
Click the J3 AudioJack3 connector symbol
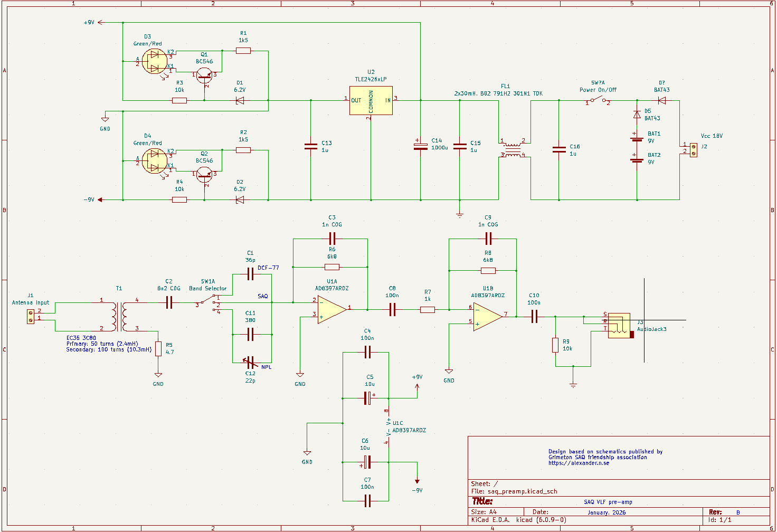tap(620, 326)
